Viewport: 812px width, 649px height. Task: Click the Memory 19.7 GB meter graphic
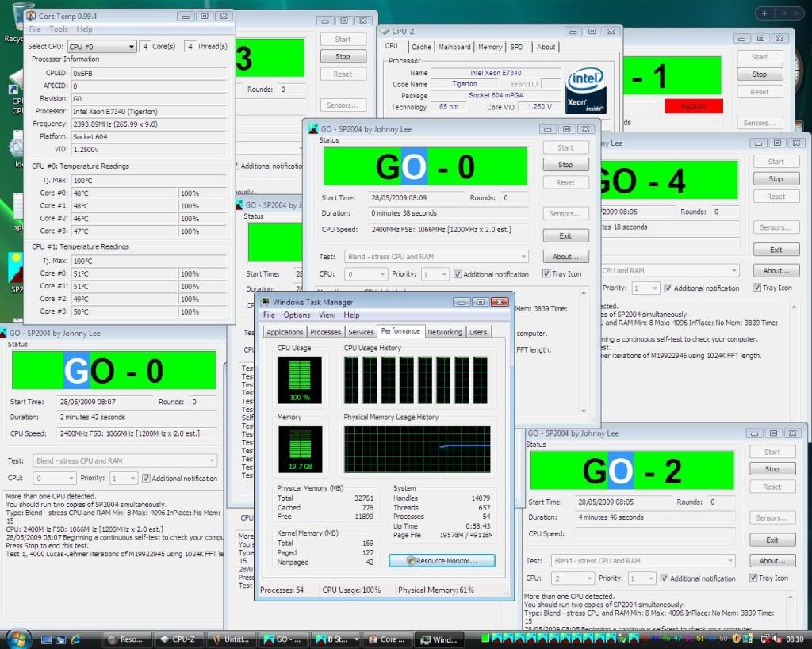pos(300,449)
